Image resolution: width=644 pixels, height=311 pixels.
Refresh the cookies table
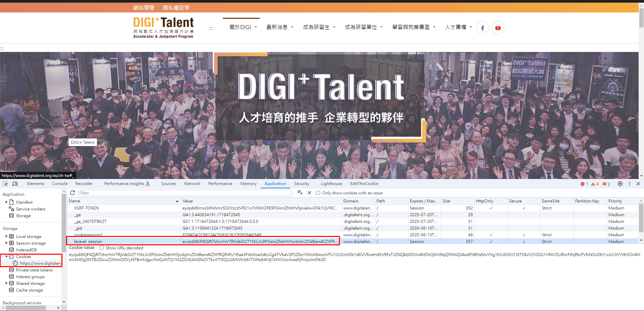(72, 193)
